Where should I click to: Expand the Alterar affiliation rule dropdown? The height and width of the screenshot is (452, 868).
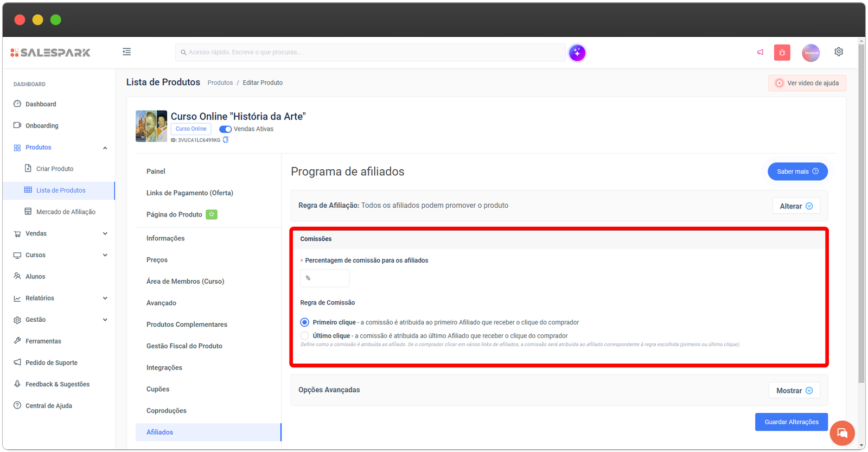(x=795, y=206)
